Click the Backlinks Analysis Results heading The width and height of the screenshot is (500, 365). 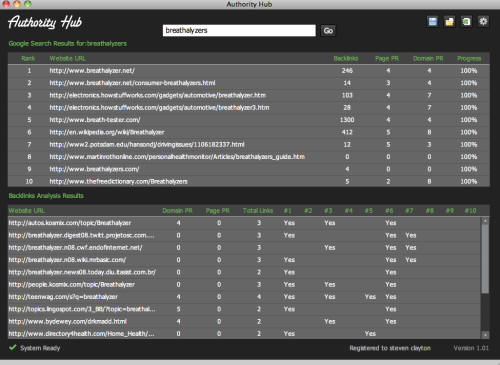click(46, 196)
